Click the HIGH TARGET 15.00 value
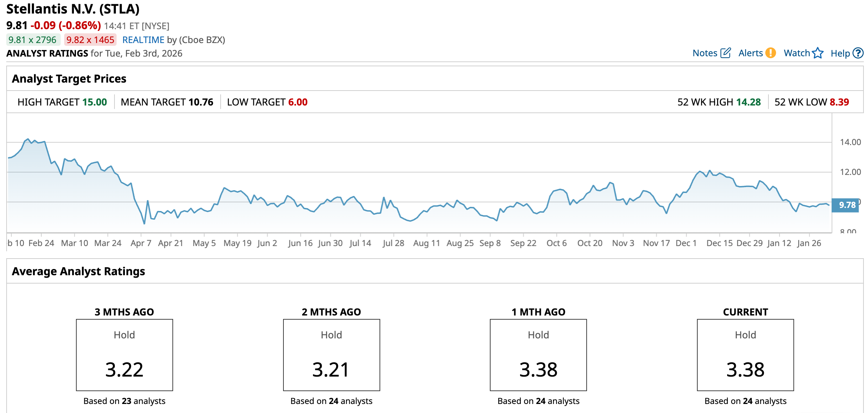 (x=95, y=102)
